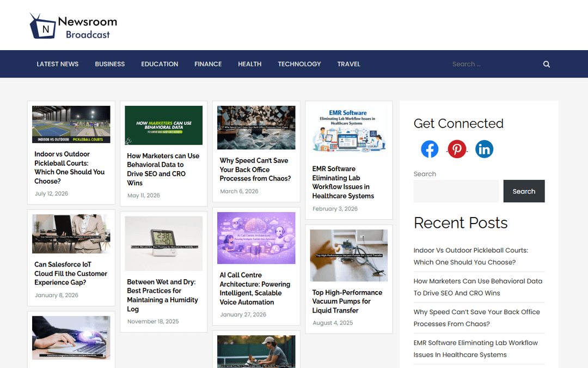
Task: Navigate to the Health section
Action: tap(250, 64)
